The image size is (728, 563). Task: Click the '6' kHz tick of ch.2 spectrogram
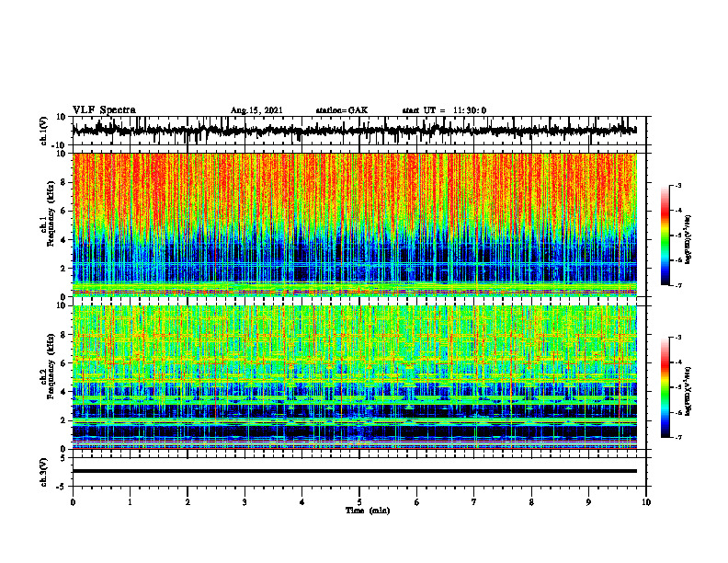point(63,363)
